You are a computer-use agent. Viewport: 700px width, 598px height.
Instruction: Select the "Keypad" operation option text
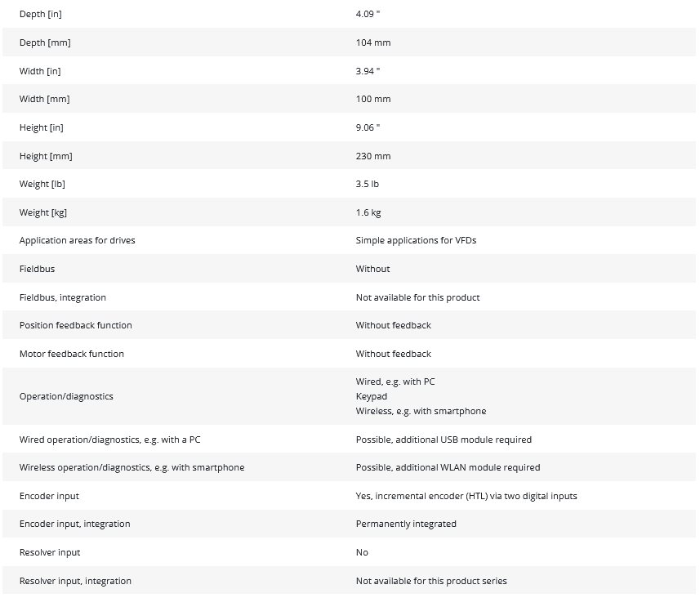[372, 396]
